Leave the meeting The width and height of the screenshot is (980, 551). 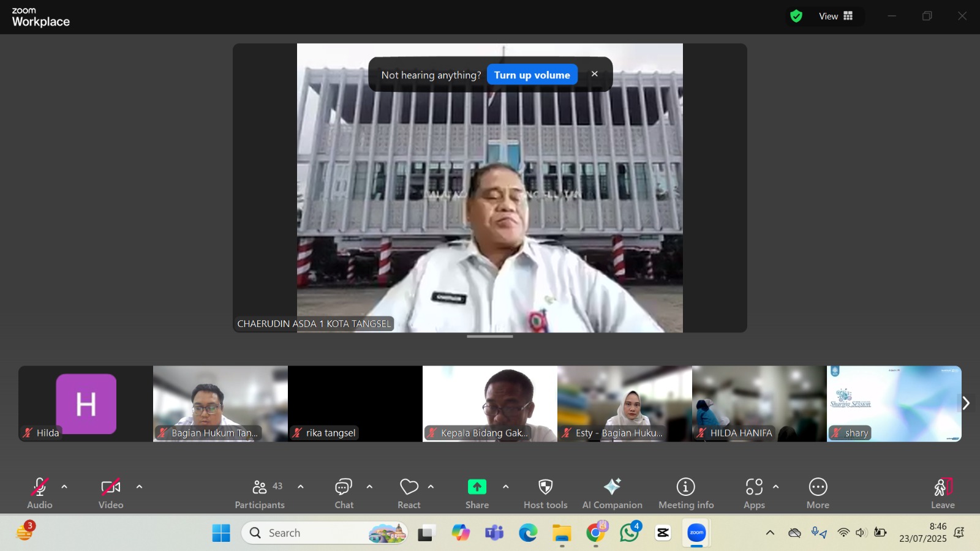pos(943,493)
